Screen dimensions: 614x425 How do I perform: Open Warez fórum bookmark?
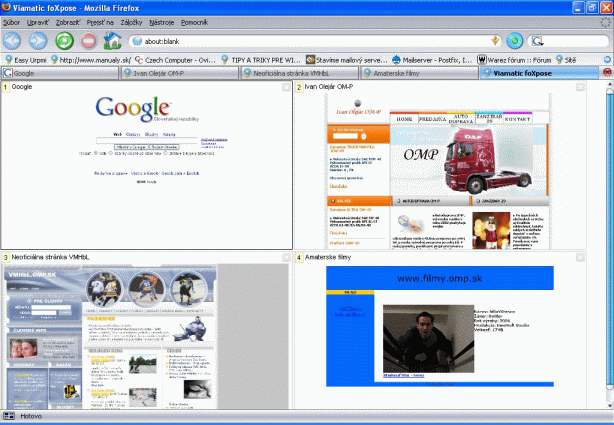point(514,60)
